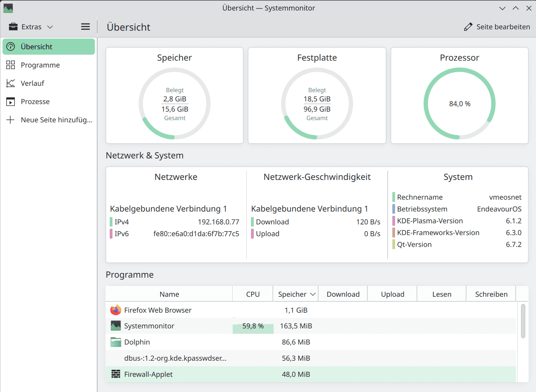Image resolution: width=536 pixels, height=392 pixels.
Task: Click the Speicher usage ring gauge
Action: (x=175, y=103)
